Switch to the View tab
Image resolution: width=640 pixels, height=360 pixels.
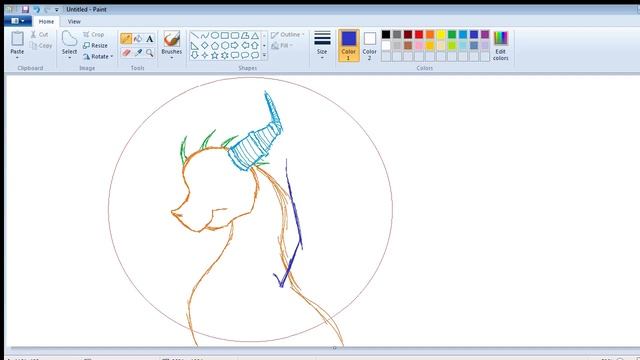[74, 21]
